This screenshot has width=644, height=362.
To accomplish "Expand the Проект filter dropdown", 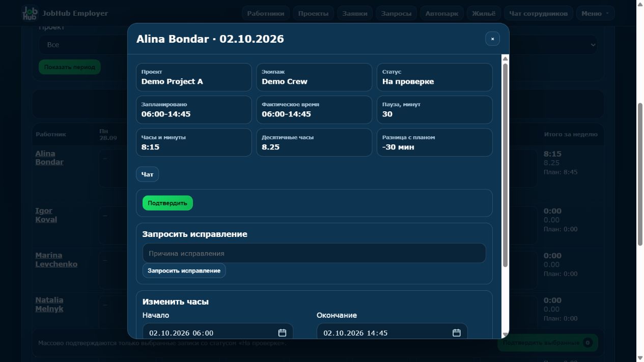I will (318, 45).
